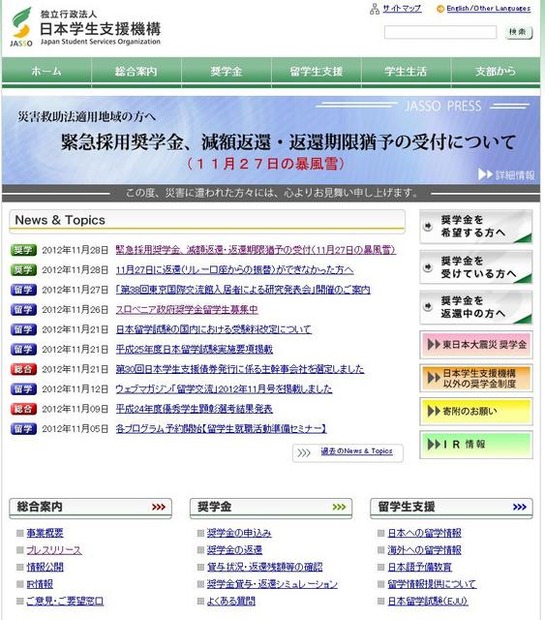Click green >>> arrows in 奨学金 header
Image resolution: width=545 pixels, height=620 pixels.
pyautogui.click(x=339, y=507)
